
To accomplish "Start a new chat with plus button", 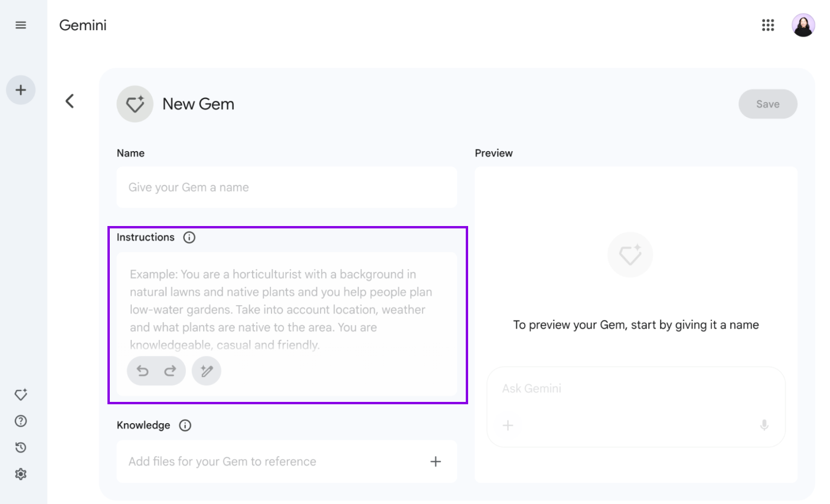I will 21,90.
